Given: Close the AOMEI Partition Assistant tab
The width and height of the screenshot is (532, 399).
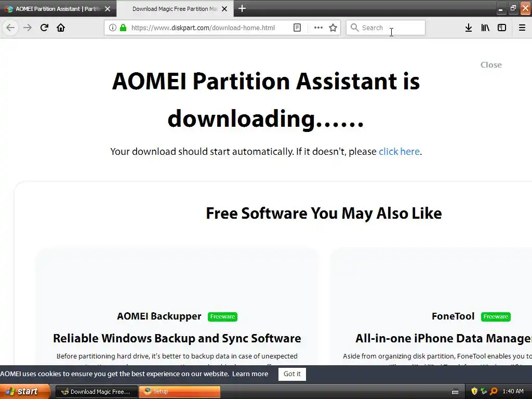Looking at the screenshot, I should pyautogui.click(x=108, y=9).
